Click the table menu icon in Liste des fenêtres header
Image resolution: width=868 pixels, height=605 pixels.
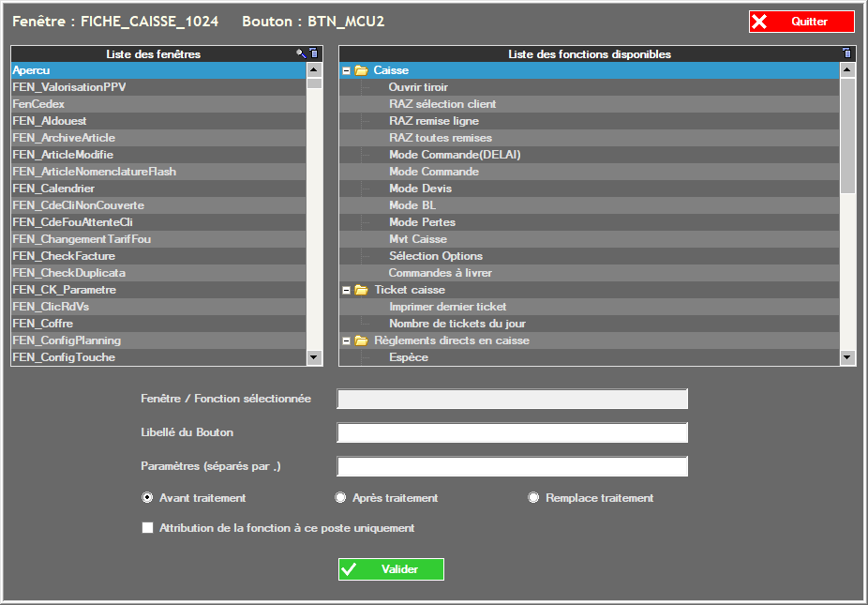pyautogui.click(x=314, y=54)
